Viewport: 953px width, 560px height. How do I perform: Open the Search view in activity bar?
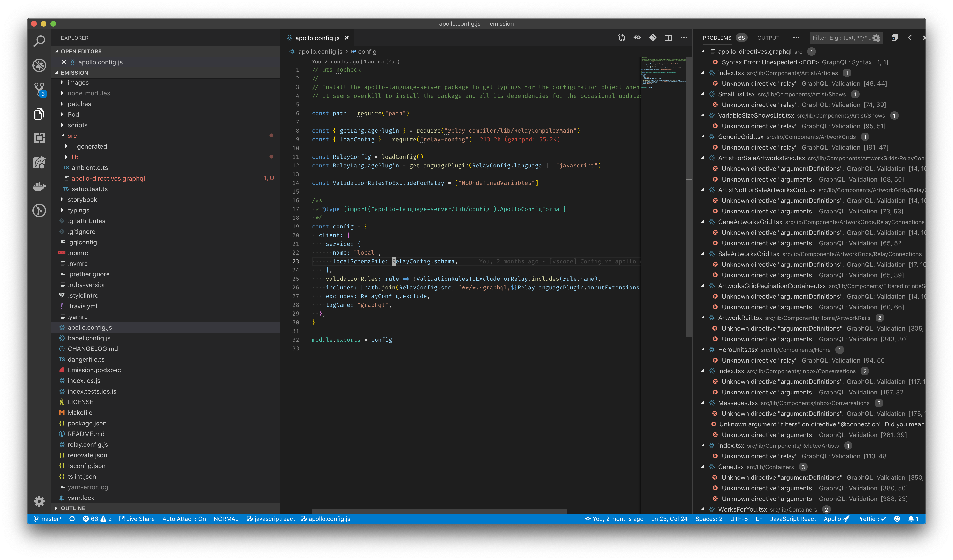click(39, 41)
